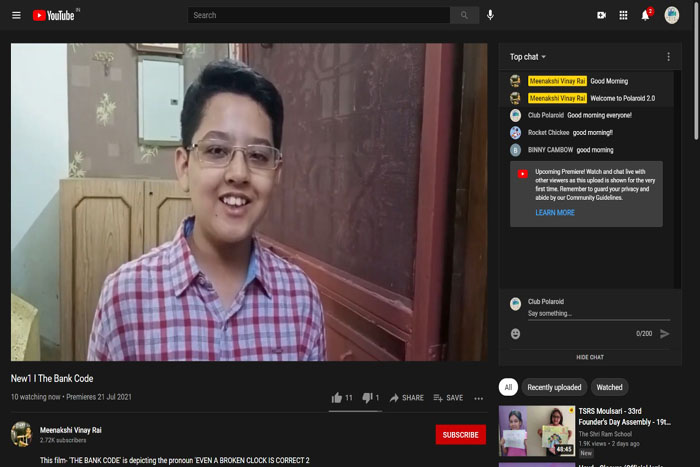Open the hamburger guide menu
This screenshot has width=700, height=467.
click(16, 16)
